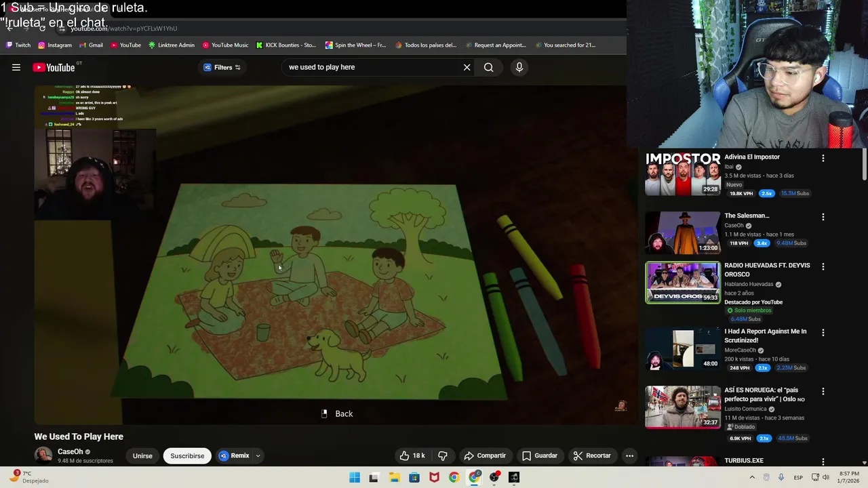The image size is (868, 488).
Task: Click 'Adivina El Impostor' video title
Action: pyautogui.click(x=752, y=157)
